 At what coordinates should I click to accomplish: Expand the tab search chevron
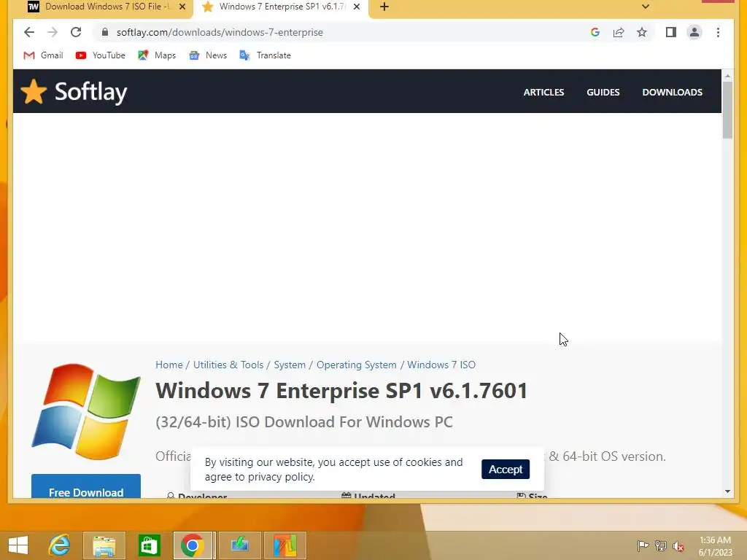click(x=645, y=7)
